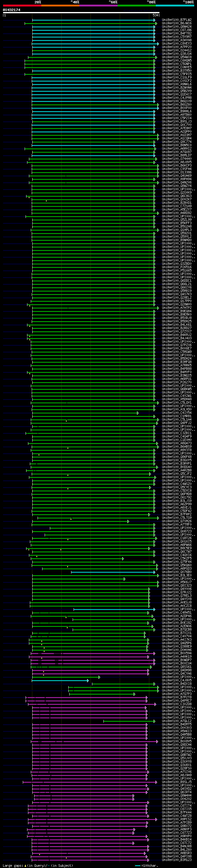Click the arrowhead ending the UniRef100_C8VEY3 alignment
Screen dimensions: 197x868
click(158, 44)
